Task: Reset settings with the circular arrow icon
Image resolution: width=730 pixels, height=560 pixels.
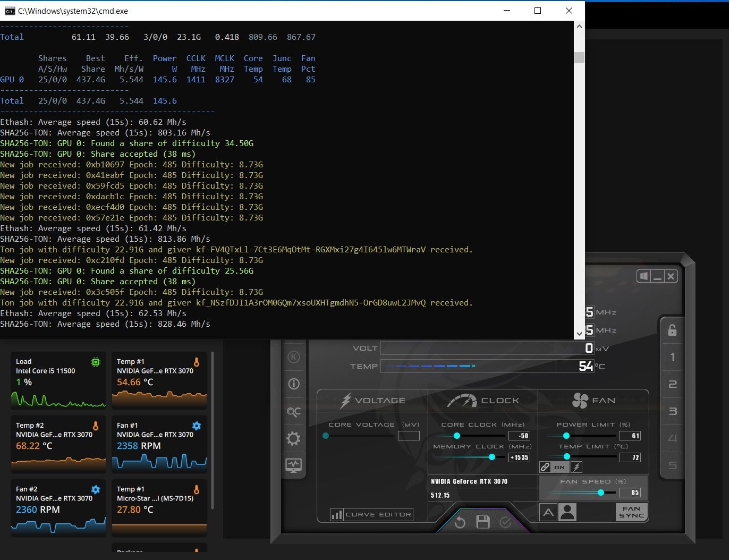Action: point(460,522)
